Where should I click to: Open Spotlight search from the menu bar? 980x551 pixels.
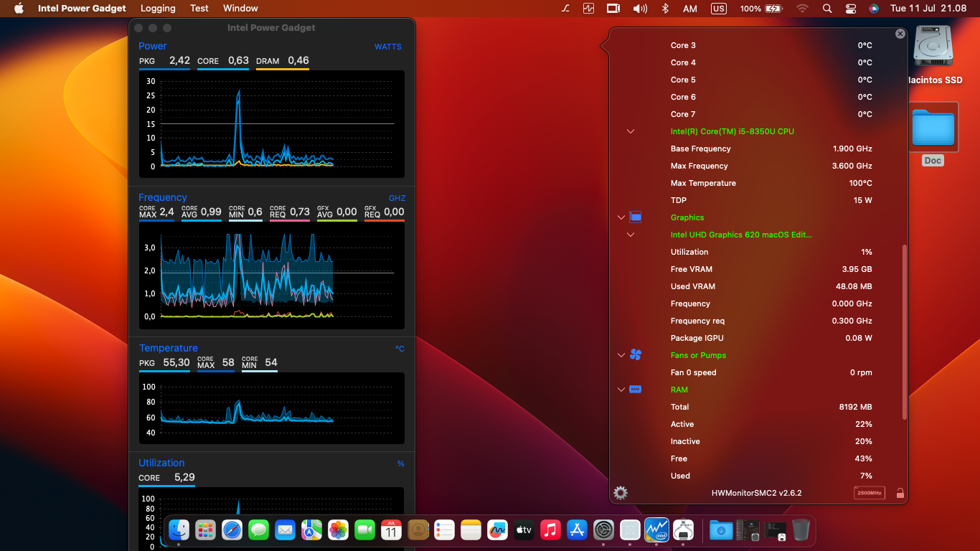(826, 9)
